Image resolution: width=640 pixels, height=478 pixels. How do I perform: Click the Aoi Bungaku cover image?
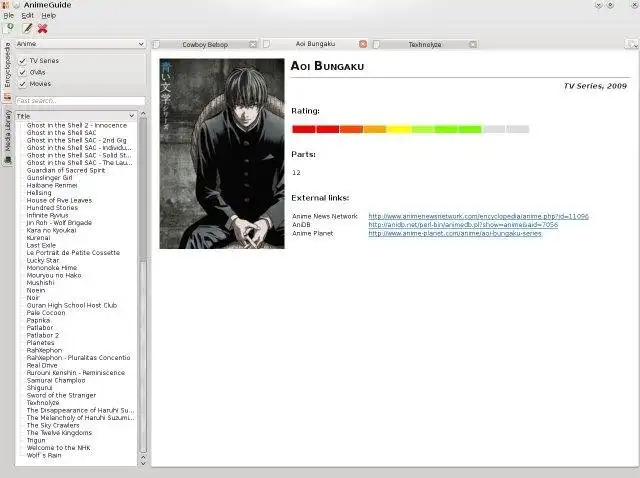pyautogui.click(x=222, y=154)
